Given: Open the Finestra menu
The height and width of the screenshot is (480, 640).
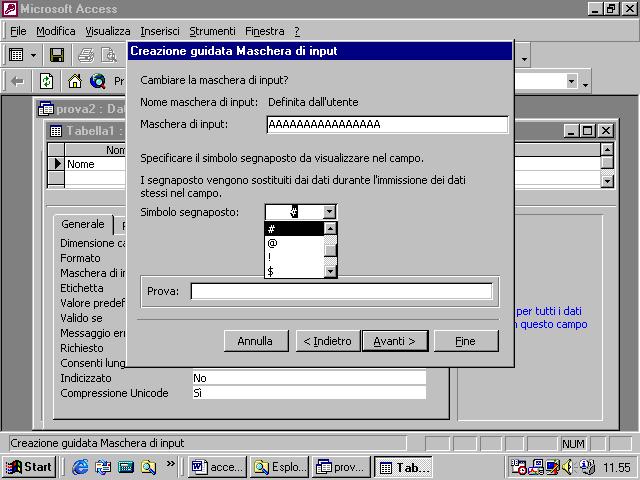Looking at the screenshot, I should pos(264,31).
